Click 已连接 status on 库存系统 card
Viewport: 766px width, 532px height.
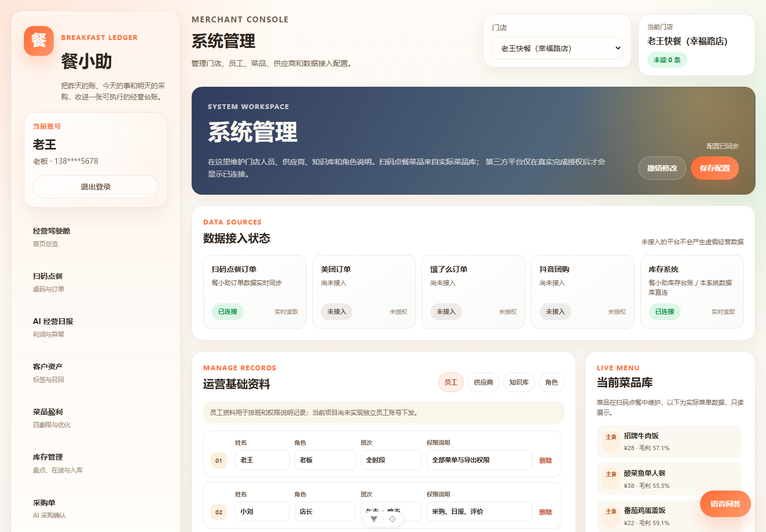664,312
